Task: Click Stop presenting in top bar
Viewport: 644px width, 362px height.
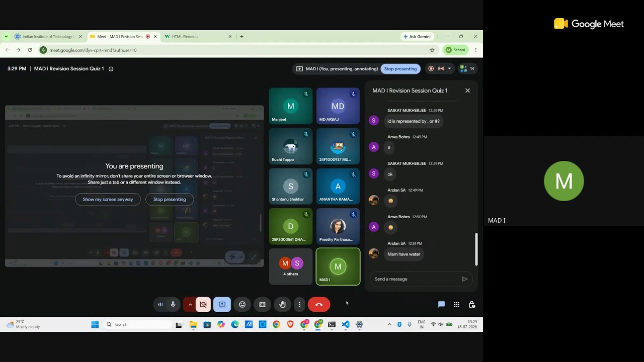Action: coord(400,69)
